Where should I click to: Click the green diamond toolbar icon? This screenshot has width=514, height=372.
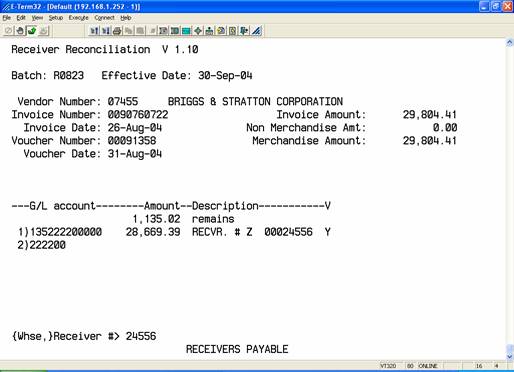(x=198, y=31)
